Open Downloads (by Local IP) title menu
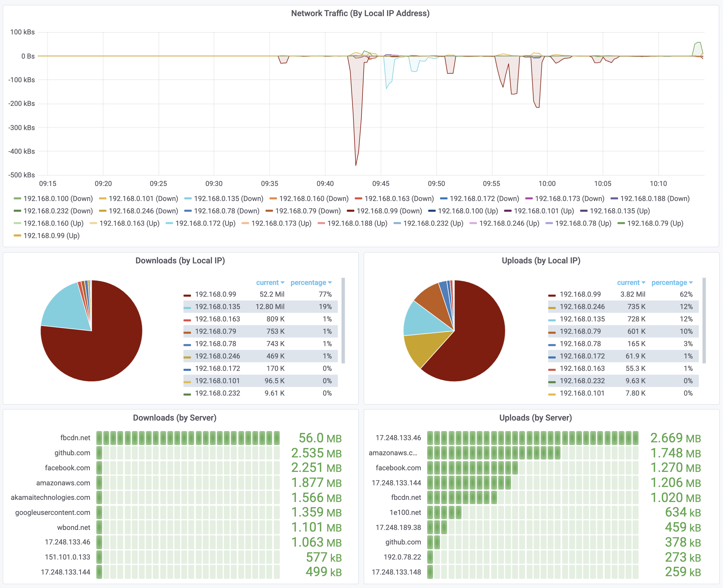 [x=180, y=261]
